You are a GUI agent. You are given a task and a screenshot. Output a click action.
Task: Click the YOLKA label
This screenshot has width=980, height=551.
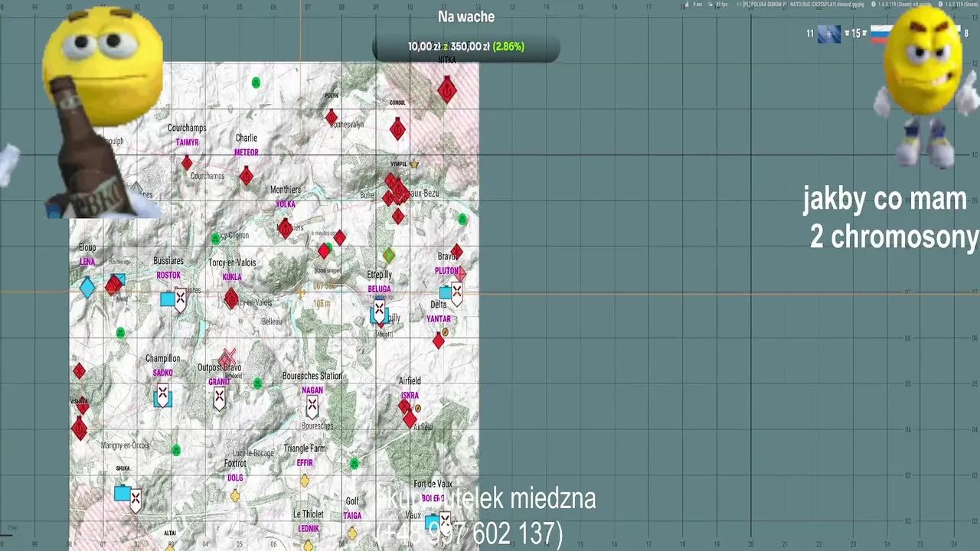(286, 204)
